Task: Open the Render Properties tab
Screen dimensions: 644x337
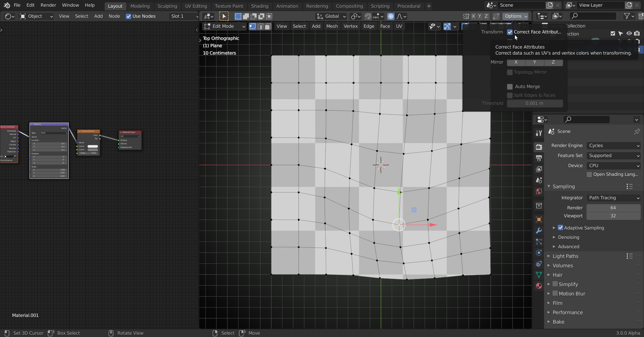Action: pos(539,147)
